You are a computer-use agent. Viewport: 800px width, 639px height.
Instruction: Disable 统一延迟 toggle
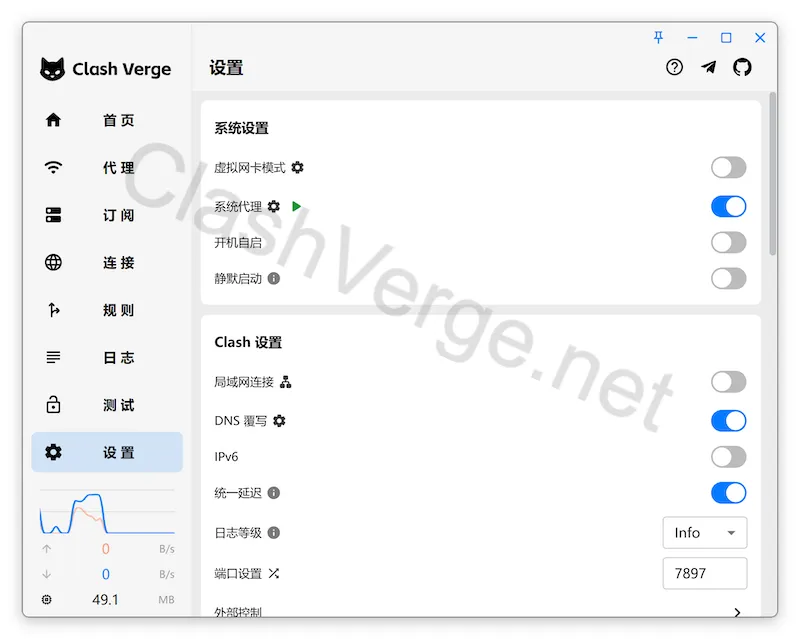[x=729, y=493]
